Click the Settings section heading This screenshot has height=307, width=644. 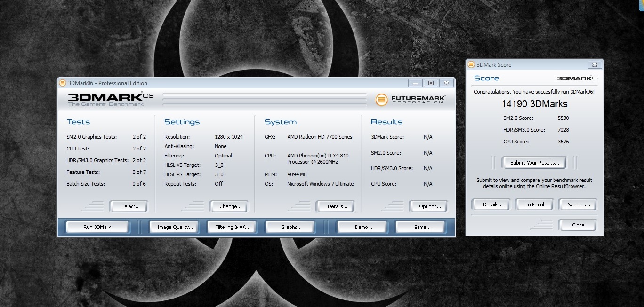click(x=182, y=122)
